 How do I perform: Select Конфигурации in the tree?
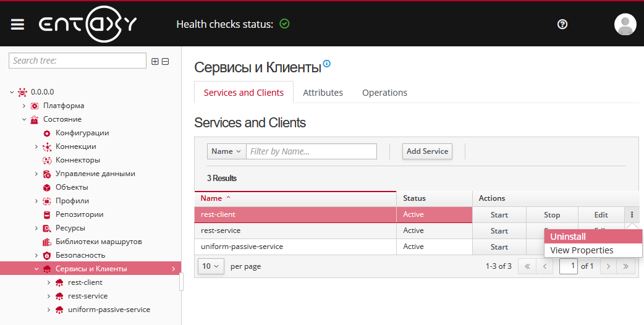tap(82, 133)
